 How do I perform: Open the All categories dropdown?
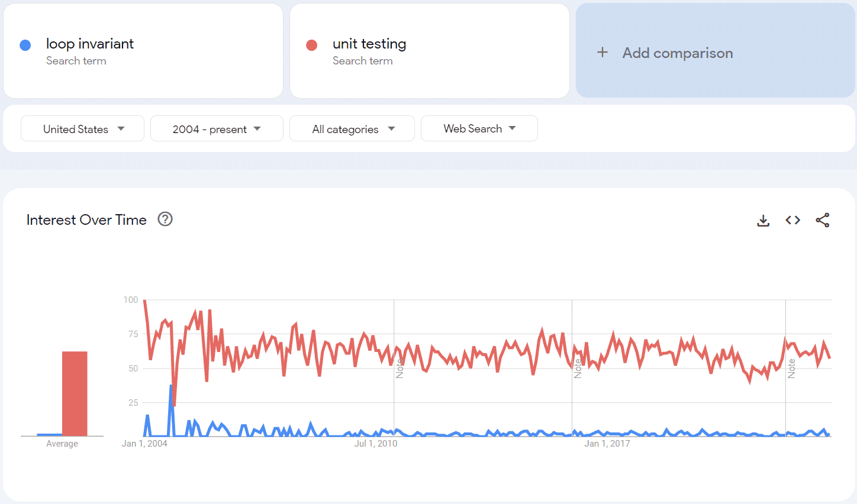click(352, 128)
